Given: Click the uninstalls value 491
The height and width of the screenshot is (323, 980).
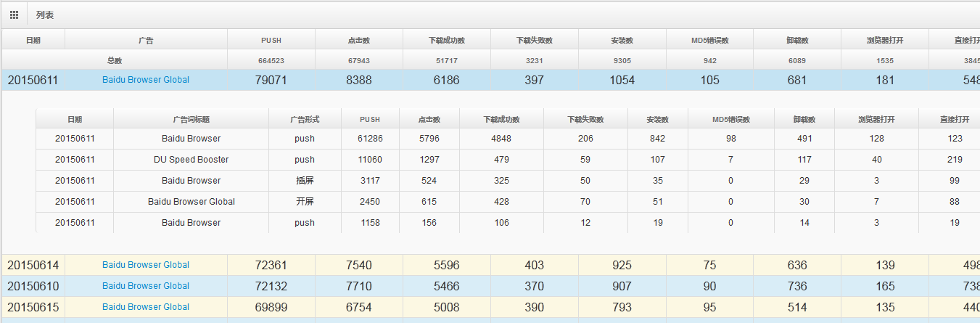Looking at the screenshot, I should (x=804, y=139).
